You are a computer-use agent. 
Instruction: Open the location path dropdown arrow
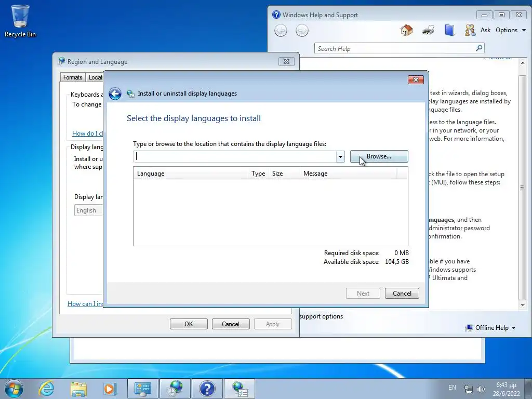(340, 157)
